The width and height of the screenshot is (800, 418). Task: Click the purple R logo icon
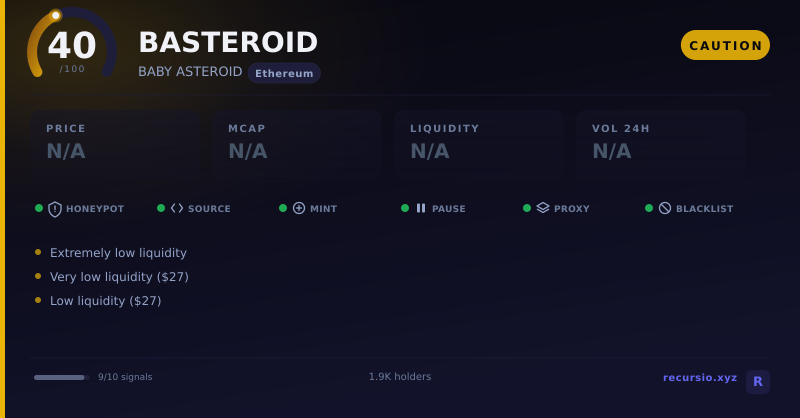[x=758, y=382]
